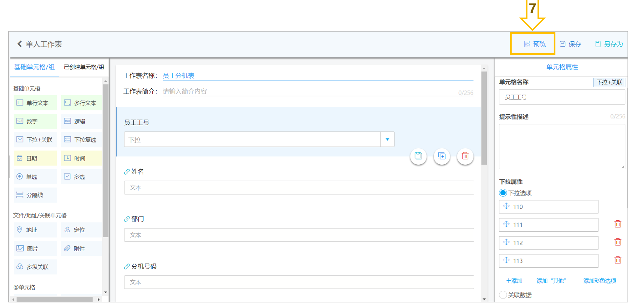Viewport: 644px width, 308px height.
Task: Add a 时间 time cell
Action: (82, 158)
